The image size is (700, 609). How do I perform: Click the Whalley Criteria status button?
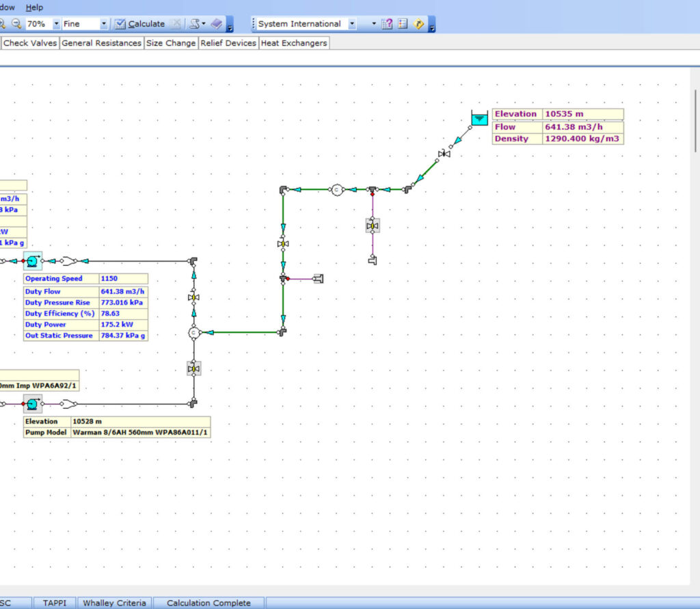click(114, 603)
